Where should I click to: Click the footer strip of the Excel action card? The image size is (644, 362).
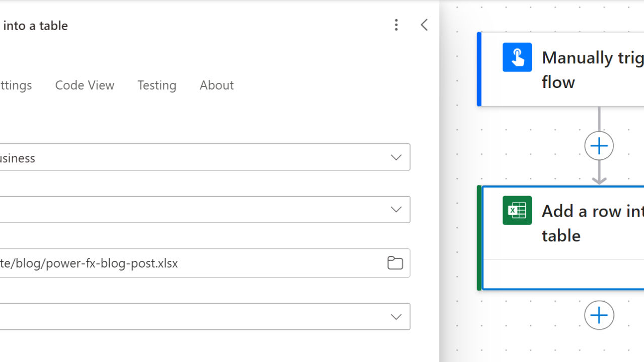[x=562, y=275]
